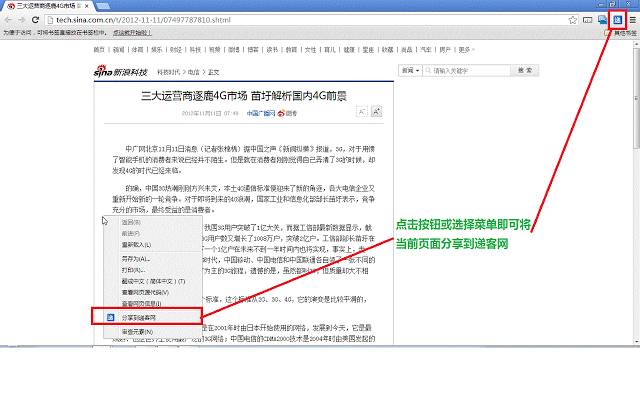Choose 另存为(A)... from the context menu
Viewport: 640px width, 400px height.
[x=136, y=259]
